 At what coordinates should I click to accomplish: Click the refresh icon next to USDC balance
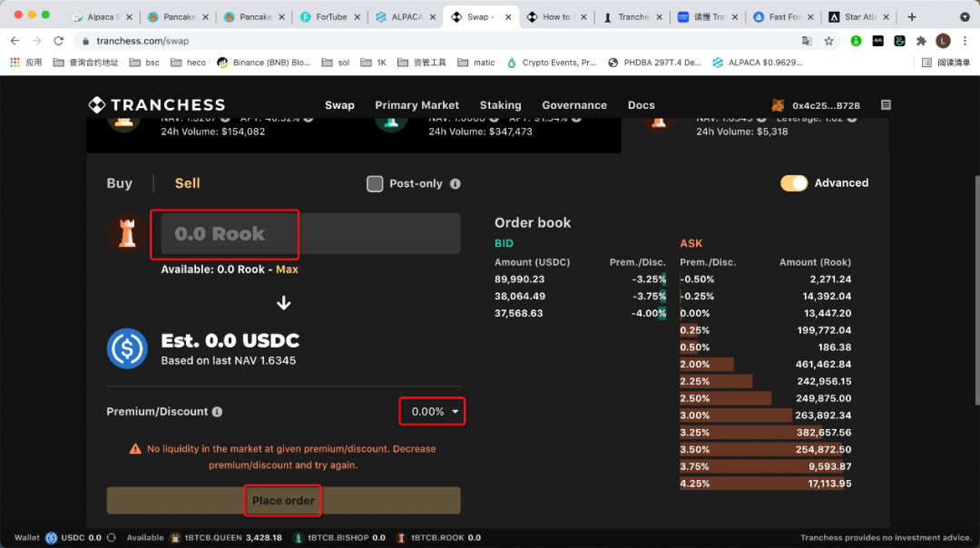(112, 537)
